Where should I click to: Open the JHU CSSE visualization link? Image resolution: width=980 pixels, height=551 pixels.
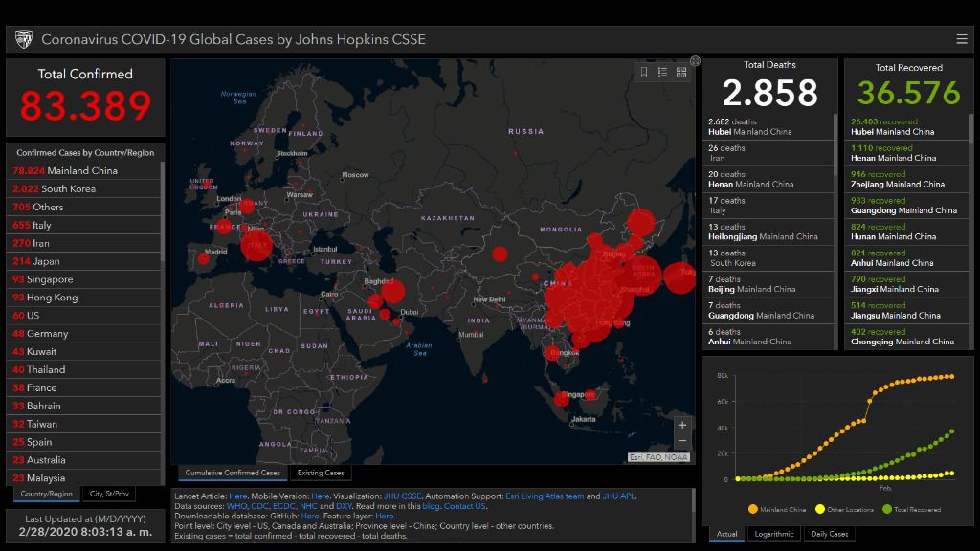[403, 496]
